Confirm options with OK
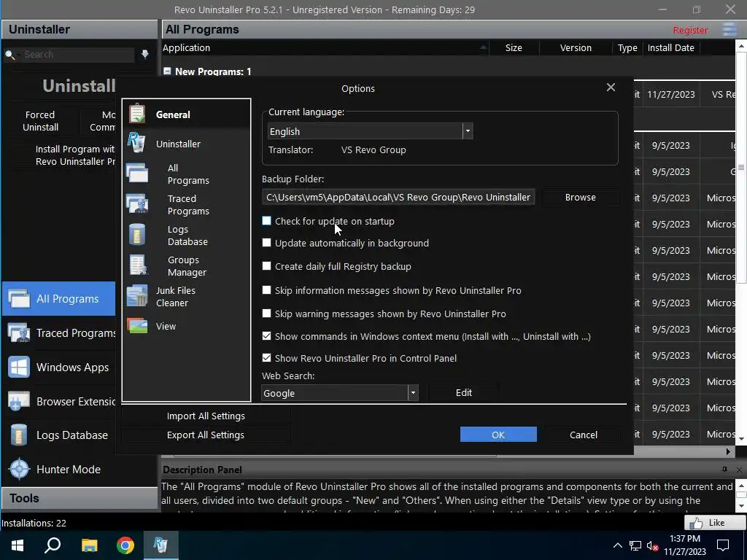 (498, 435)
